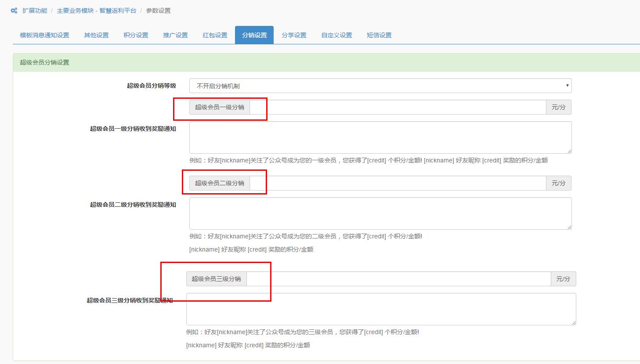The width and height of the screenshot is (640, 364).
Task: Switch to the 其他设置 tab
Action: [x=96, y=35]
